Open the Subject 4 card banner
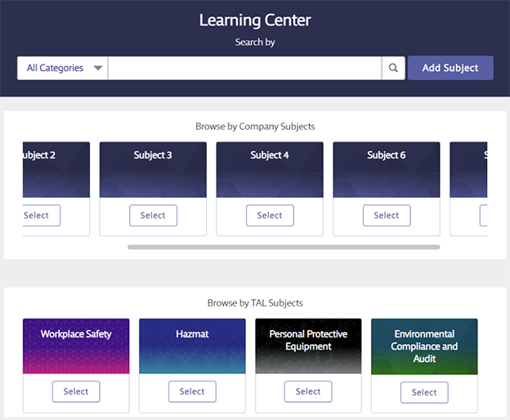This screenshot has width=510, height=420. [270, 170]
